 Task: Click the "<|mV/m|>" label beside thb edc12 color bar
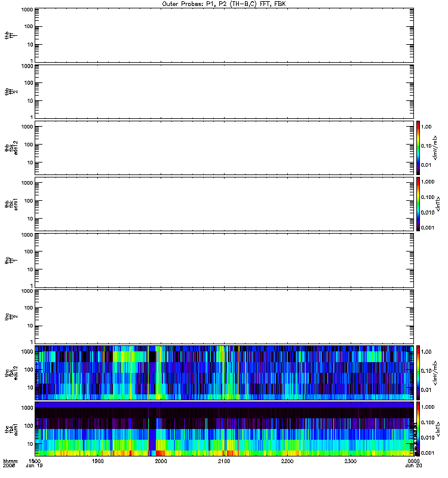tap(435, 148)
